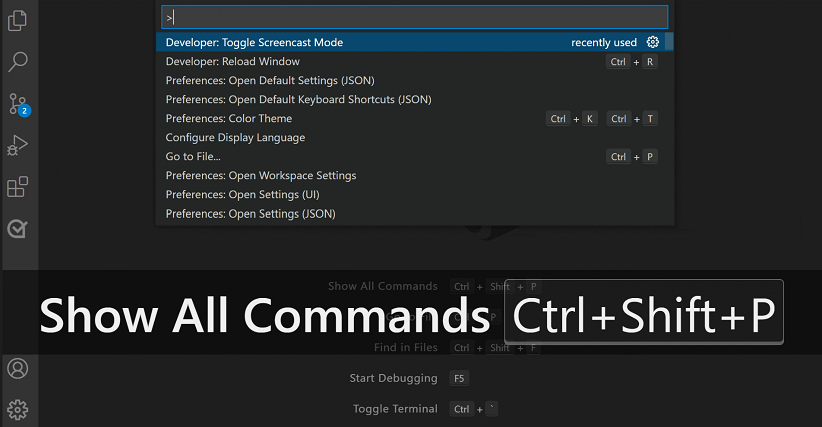
Task: Open the Testing checkmark view icon
Action: point(18,229)
